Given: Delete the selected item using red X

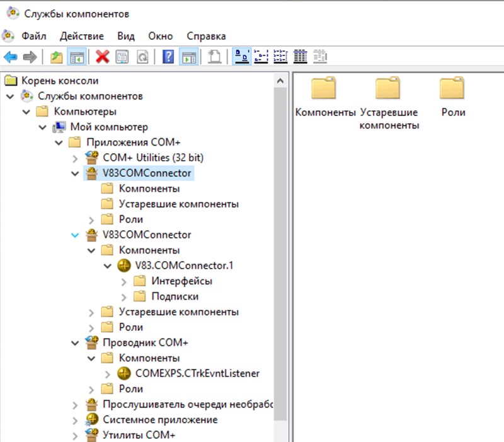Looking at the screenshot, I should click(x=103, y=57).
